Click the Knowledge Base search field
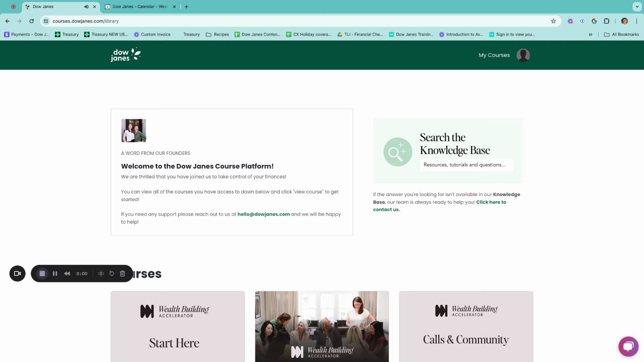 (466, 165)
